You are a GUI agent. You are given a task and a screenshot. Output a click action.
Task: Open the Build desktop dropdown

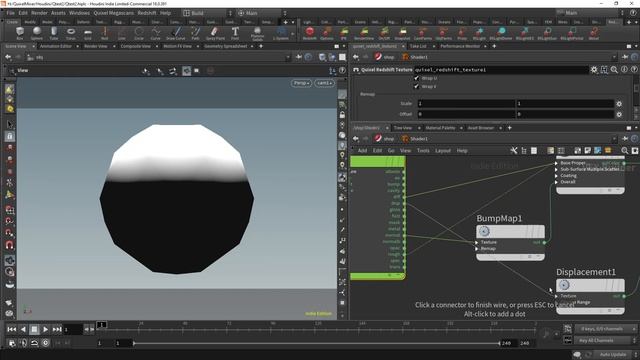207,13
